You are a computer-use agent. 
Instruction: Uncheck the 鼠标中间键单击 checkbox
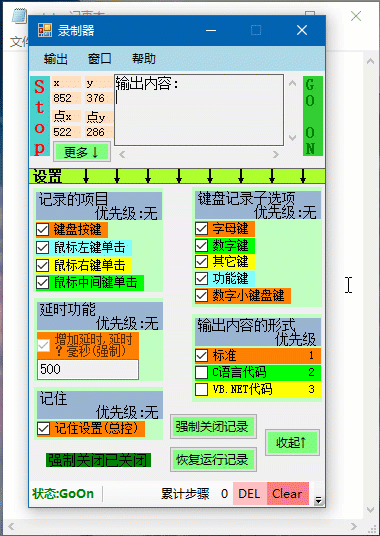click(43, 283)
